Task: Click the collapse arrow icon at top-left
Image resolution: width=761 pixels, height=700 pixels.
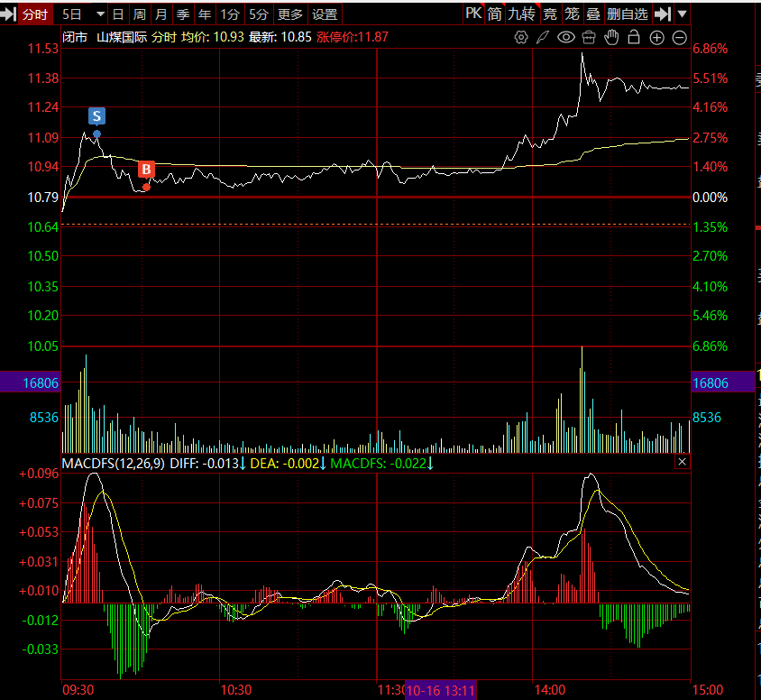Action: 9,14
